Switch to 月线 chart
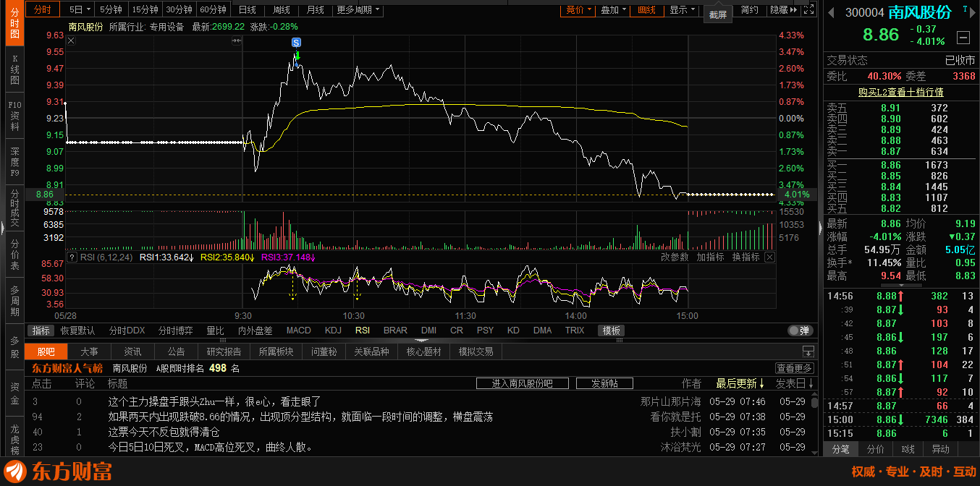The height and width of the screenshot is (486, 980). (x=315, y=10)
